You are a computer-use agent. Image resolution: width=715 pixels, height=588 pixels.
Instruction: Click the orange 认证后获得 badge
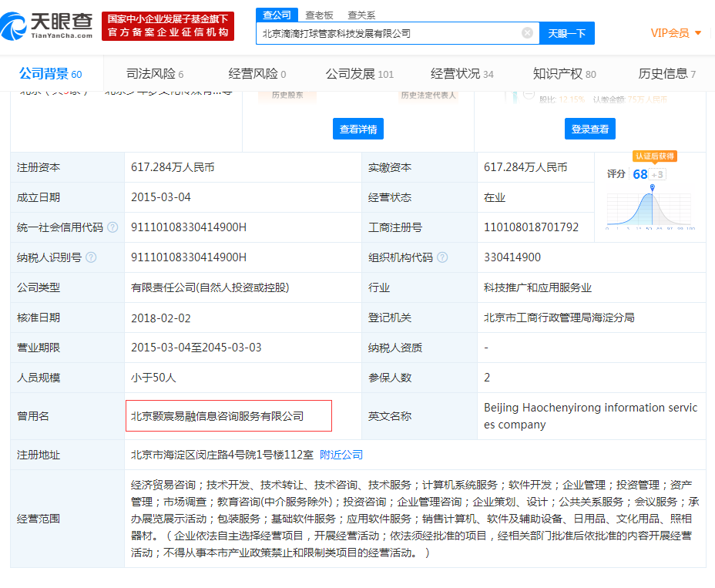tap(656, 156)
